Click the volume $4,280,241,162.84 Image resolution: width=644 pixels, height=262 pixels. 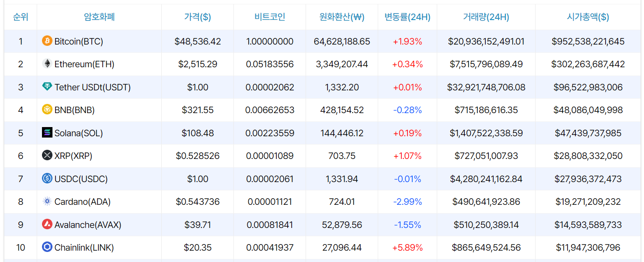(x=486, y=179)
